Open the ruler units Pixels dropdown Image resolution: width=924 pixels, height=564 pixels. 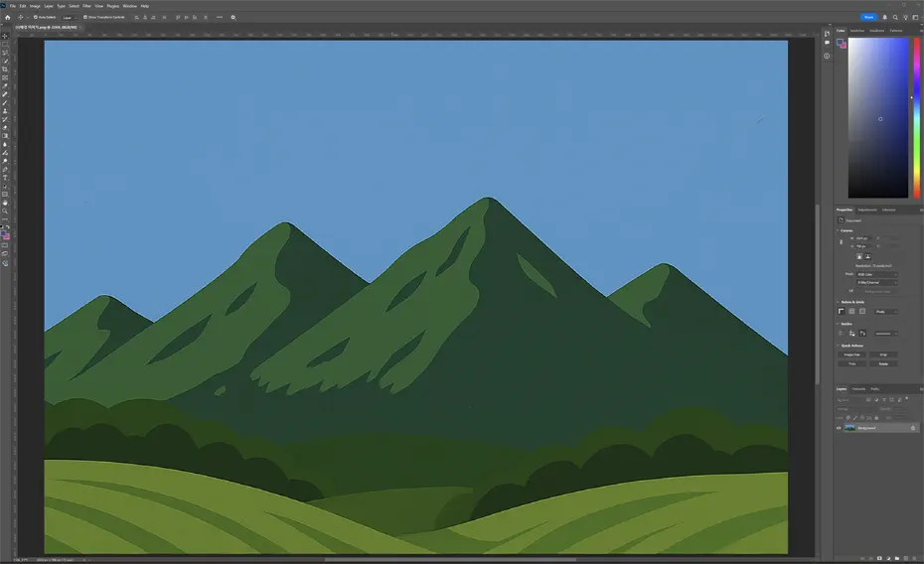point(886,312)
